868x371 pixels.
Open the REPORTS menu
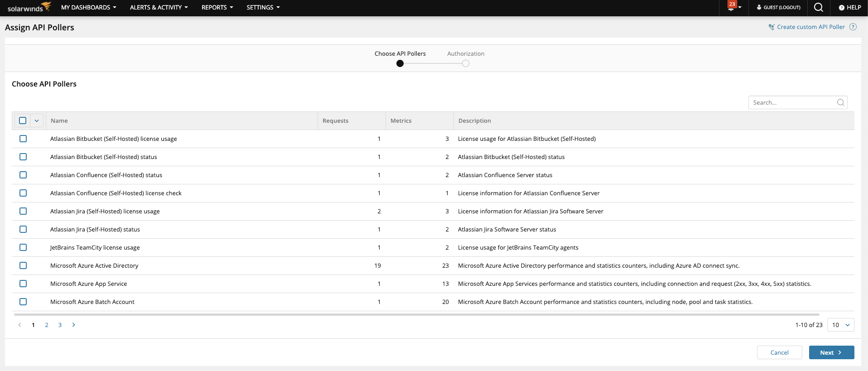tap(217, 7)
